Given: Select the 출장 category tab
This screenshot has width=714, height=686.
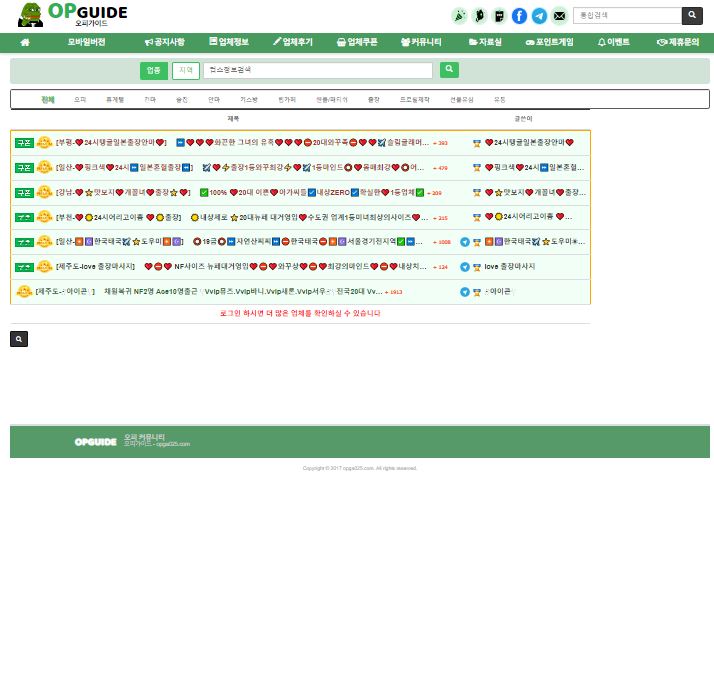Looking at the screenshot, I should [x=374, y=99].
